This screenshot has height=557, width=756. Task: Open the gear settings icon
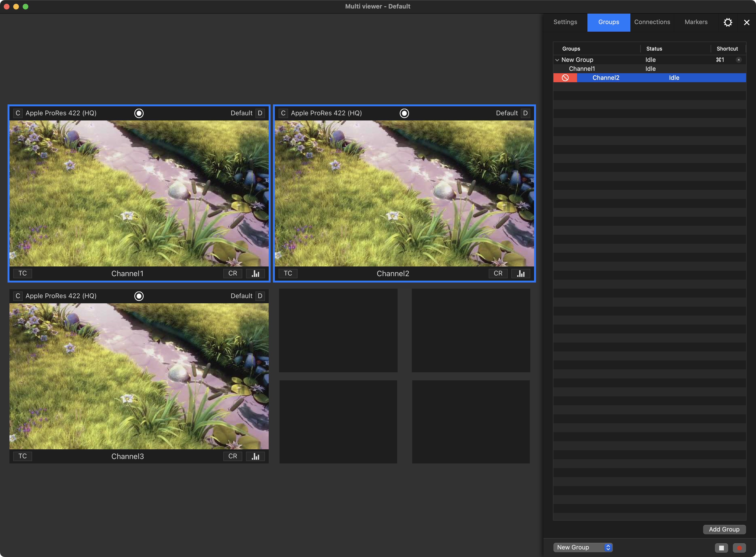[728, 22]
